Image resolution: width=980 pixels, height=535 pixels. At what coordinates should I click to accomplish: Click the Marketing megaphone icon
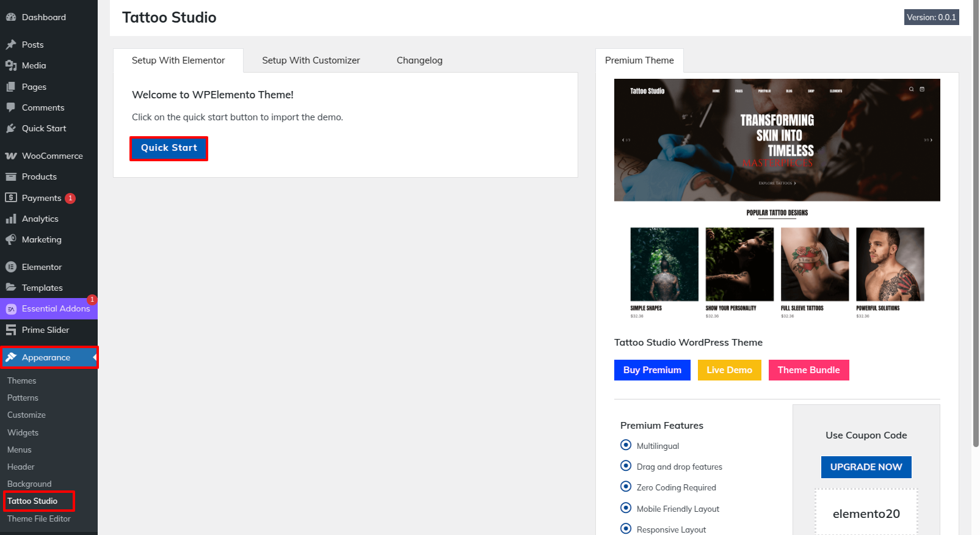(11, 239)
